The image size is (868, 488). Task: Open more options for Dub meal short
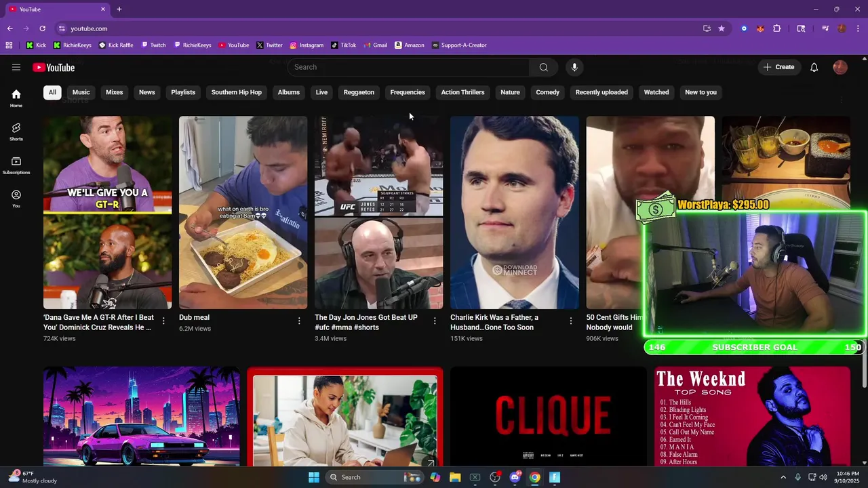point(299,321)
